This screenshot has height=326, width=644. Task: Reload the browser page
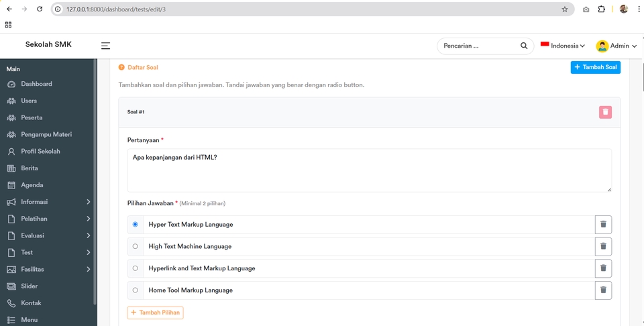(x=40, y=9)
